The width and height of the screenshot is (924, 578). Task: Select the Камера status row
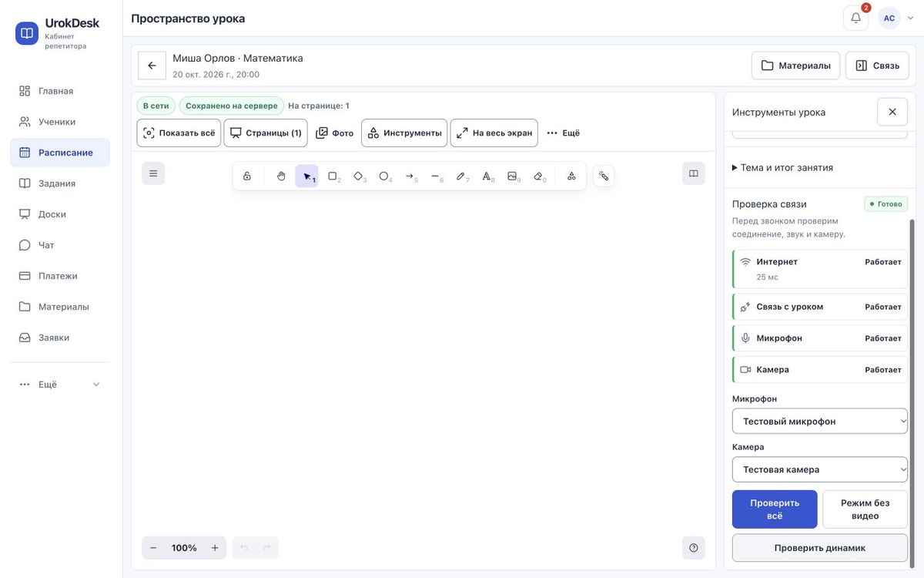click(x=820, y=370)
